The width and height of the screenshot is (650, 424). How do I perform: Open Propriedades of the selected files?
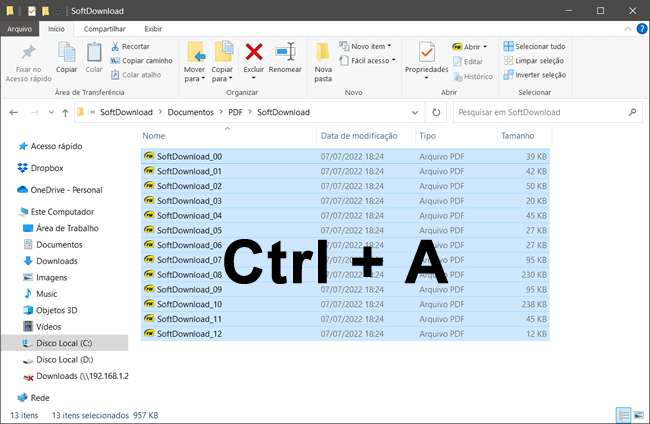426,53
